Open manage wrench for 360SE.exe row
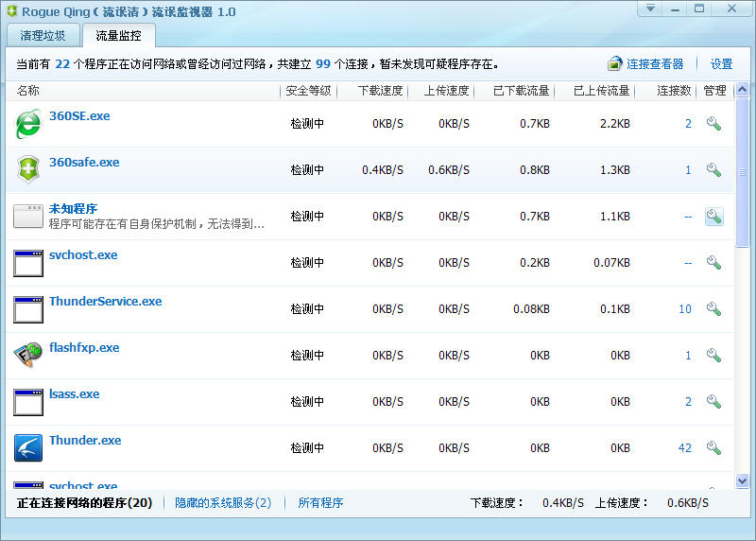 (713, 124)
